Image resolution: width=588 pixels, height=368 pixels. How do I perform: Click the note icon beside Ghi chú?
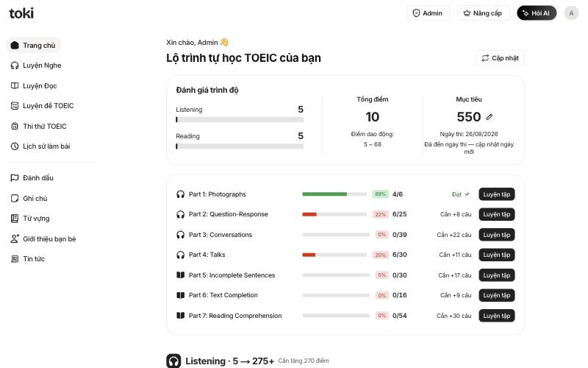(x=15, y=198)
